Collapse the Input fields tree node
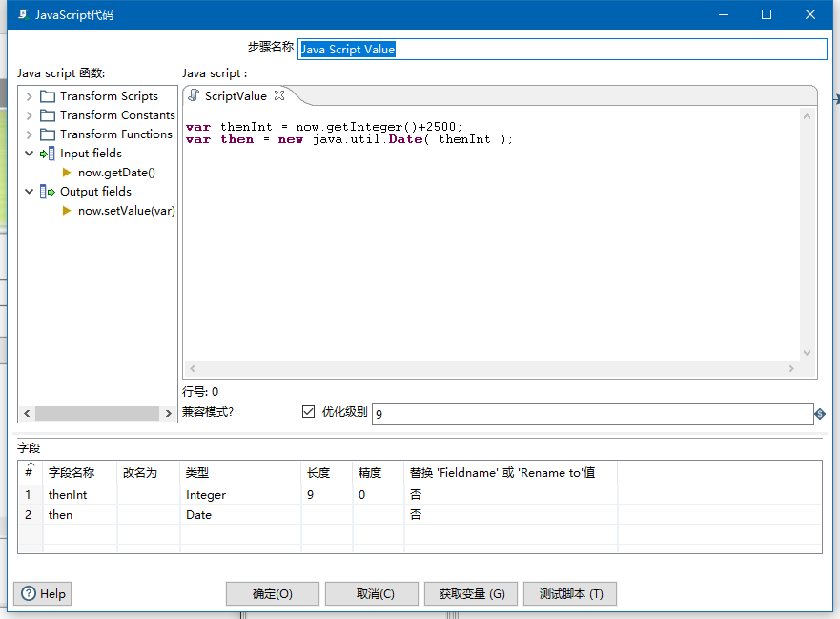The image size is (840, 619). pyautogui.click(x=30, y=154)
